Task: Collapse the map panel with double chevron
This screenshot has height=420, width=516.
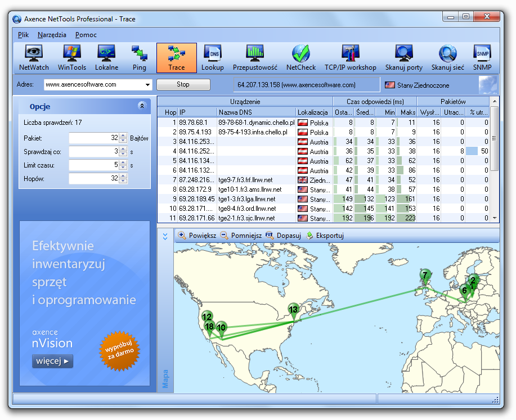Action: click(x=165, y=236)
